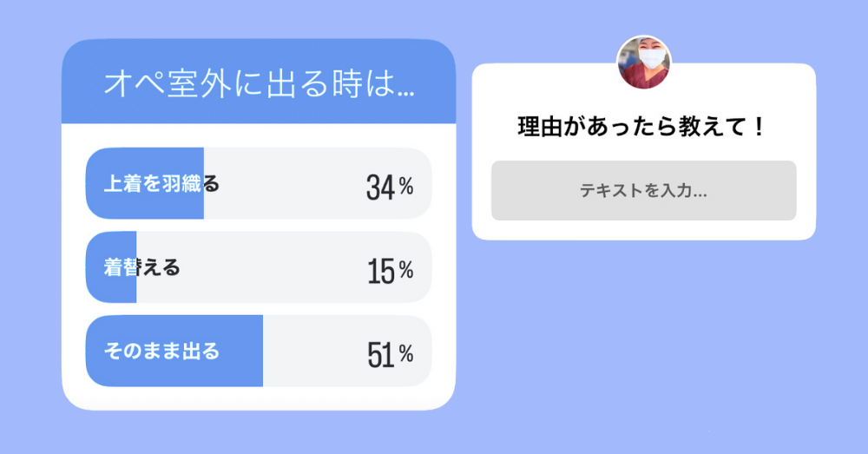868x454 pixels.
Task: Tap the 51% result figure
Action: click(391, 355)
